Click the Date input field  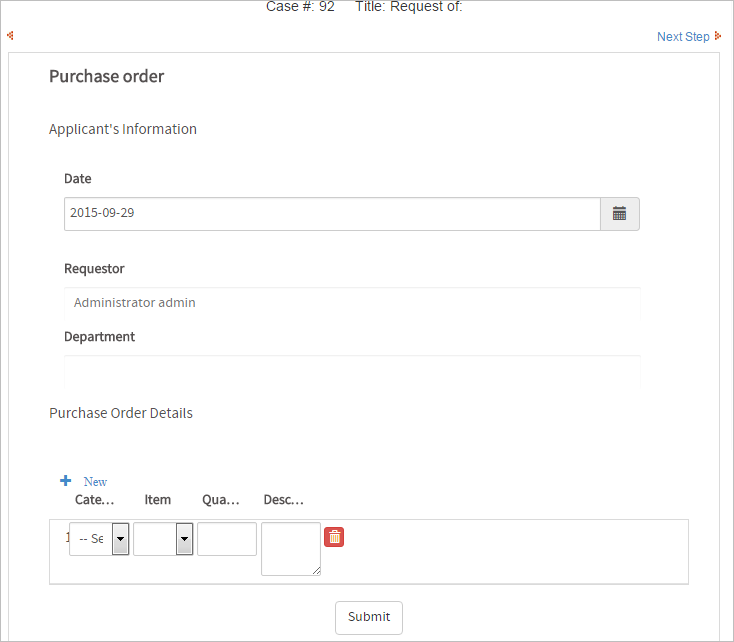pyautogui.click(x=332, y=214)
